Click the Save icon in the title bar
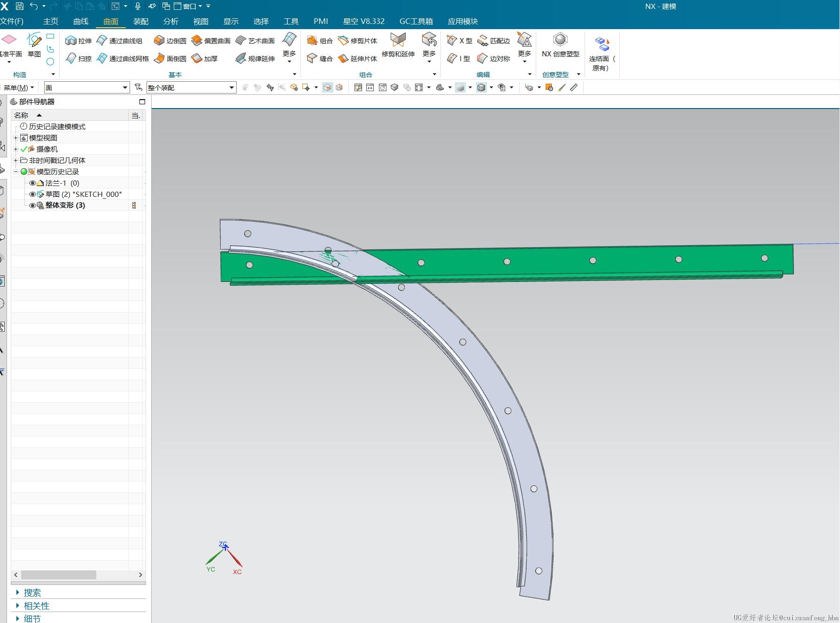Screen dimensions: 840x623 [20, 6]
